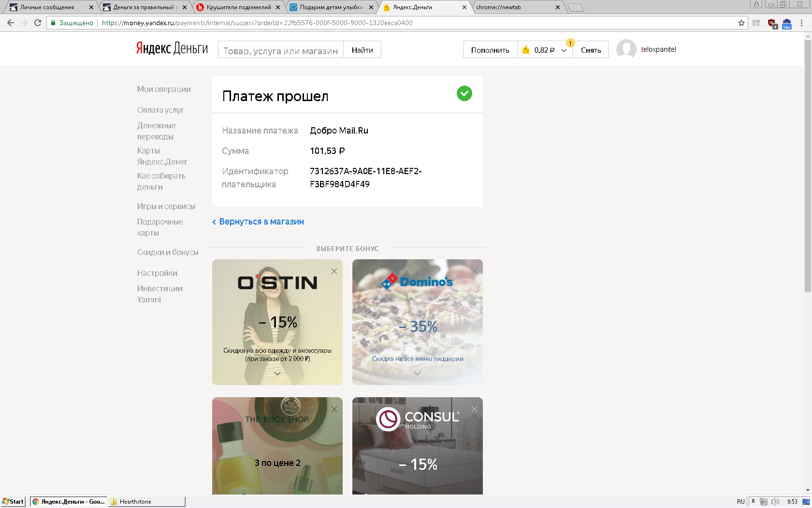The height and width of the screenshot is (508, 812).
Task: Open Настройки in sidebar
Action: tap(157, 273)
